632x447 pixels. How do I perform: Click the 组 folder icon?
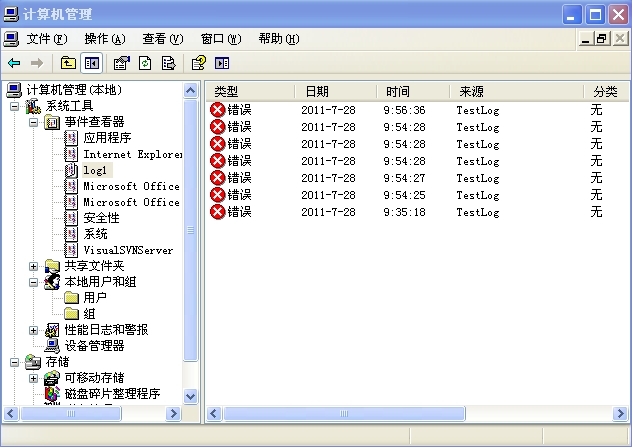click(x=71, y=314)
